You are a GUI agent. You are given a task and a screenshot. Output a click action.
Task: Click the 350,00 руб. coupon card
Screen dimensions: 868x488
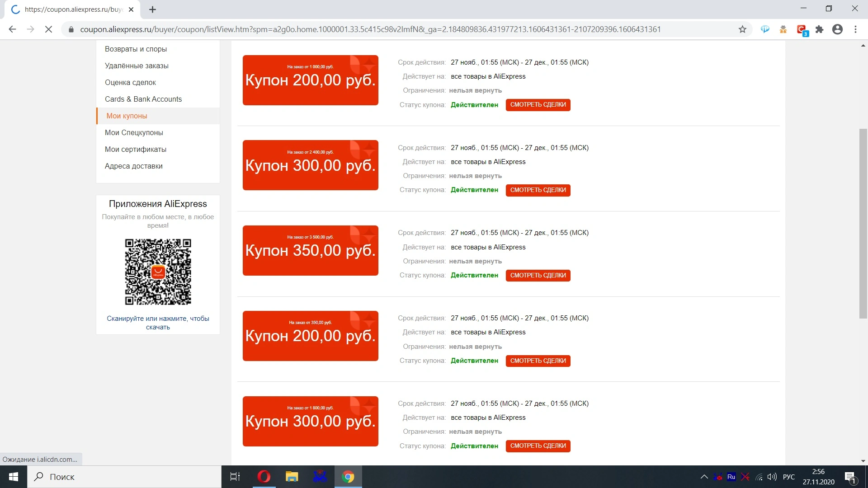(x=311, y=251)
